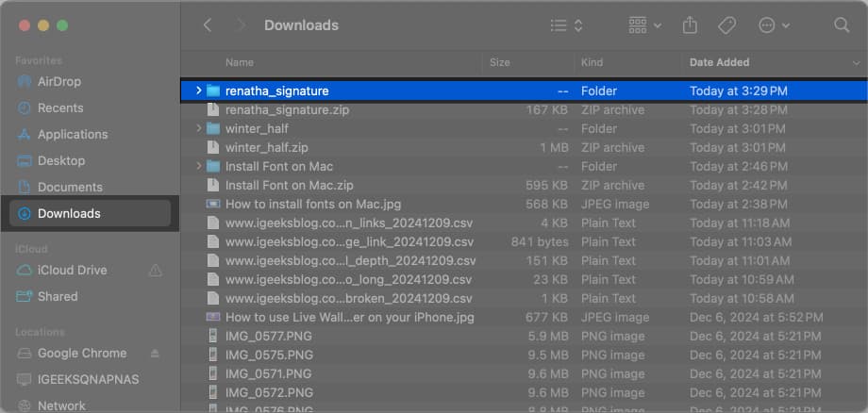Expand the Install Font on Mac folder
Image resolution: width=868 pixels, height=413 pixels.
[x=199, y=166]
